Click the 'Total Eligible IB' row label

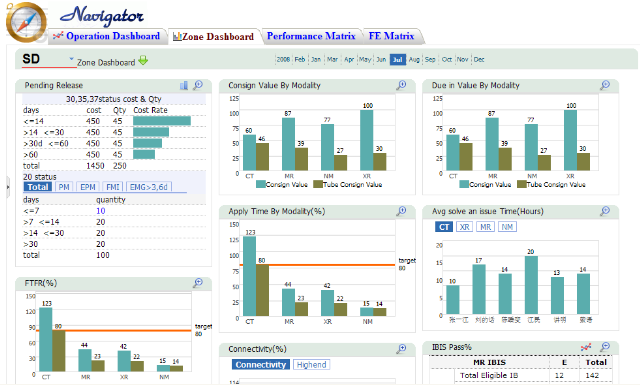(x=489, y=375)
